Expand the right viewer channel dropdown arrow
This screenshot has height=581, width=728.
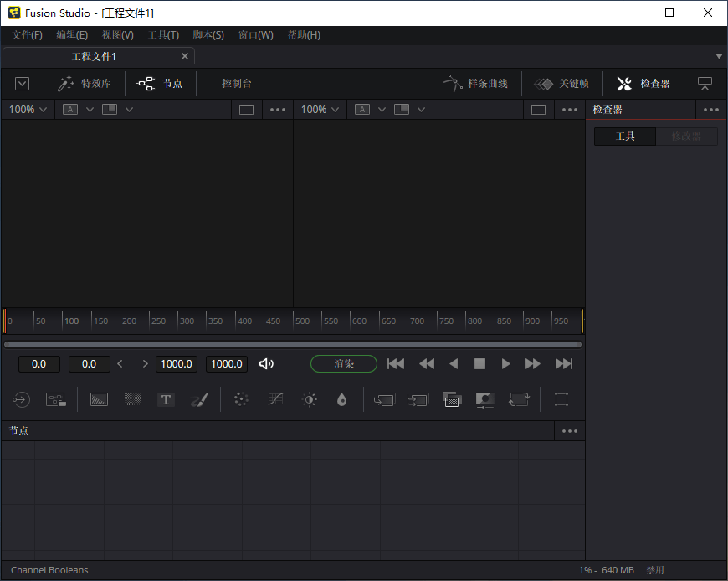tap(382, 110)
